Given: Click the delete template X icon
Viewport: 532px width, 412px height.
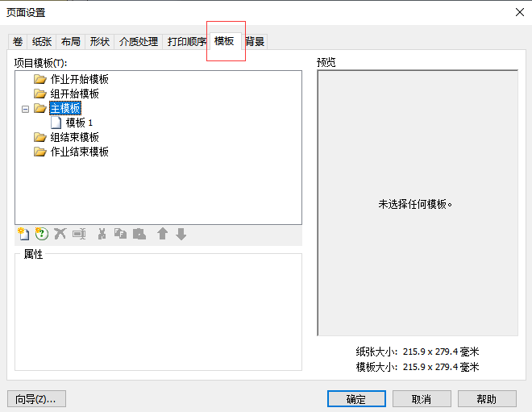Looking at the screenshot, I should 60,234.
